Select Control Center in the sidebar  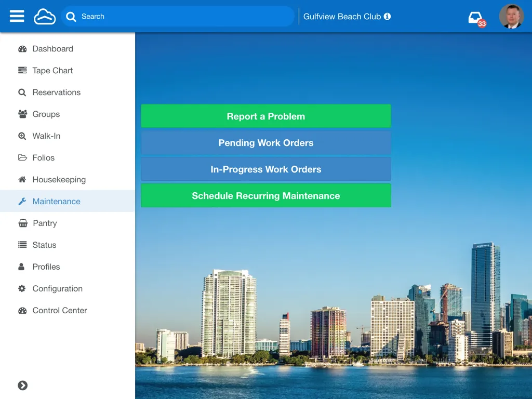point(68,311)
